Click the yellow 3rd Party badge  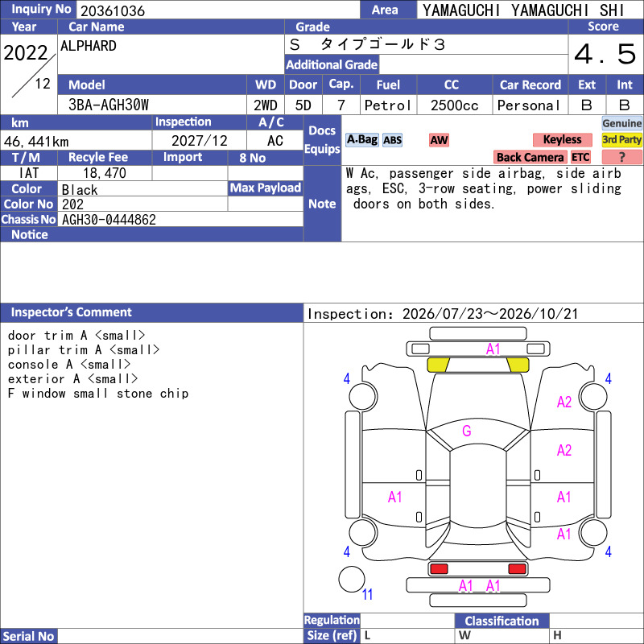point(621,140)
